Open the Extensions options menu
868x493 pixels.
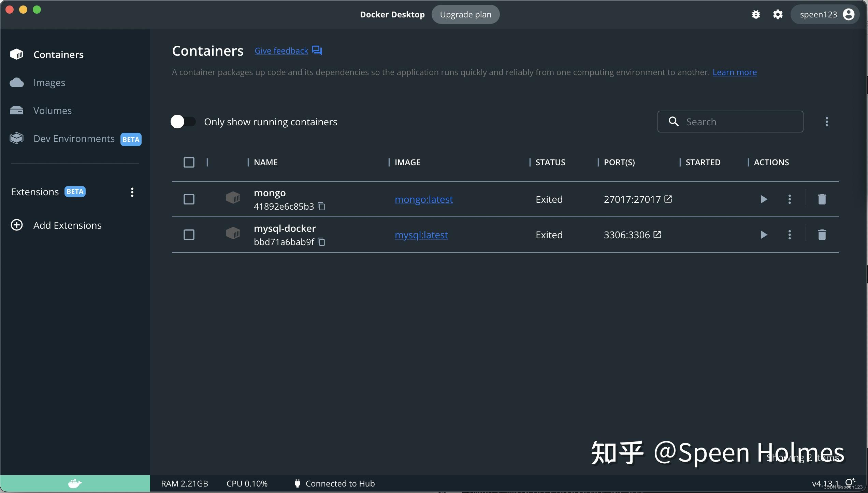tap(132, 192)
